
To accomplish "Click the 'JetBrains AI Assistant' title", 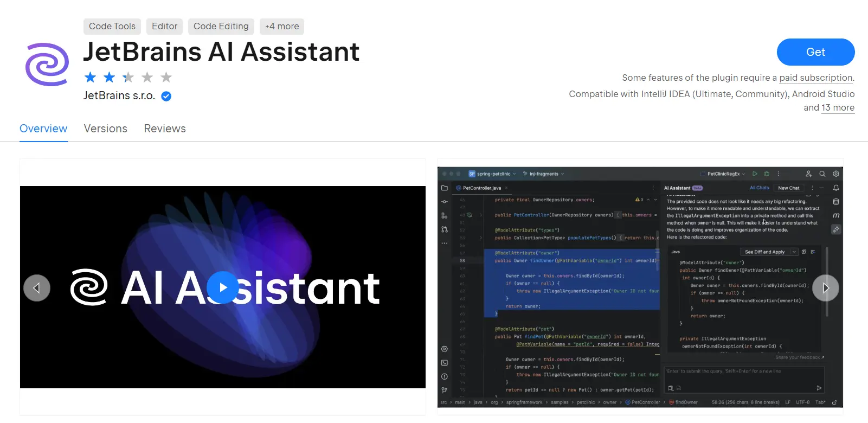I will pos(221,52).
